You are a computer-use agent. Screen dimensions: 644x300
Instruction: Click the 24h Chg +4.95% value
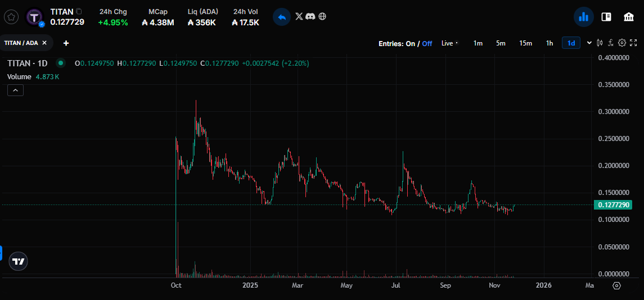point(113,22)
